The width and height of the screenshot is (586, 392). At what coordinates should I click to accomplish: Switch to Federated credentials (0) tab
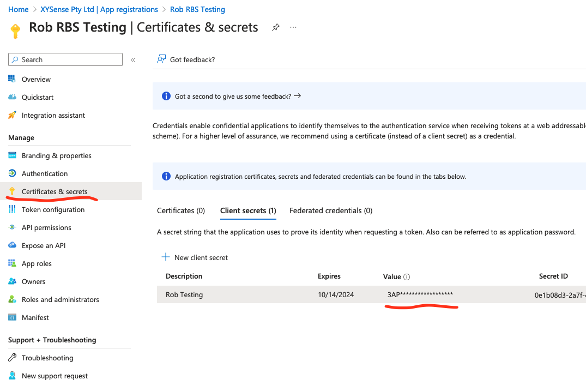tap(331, 211)
